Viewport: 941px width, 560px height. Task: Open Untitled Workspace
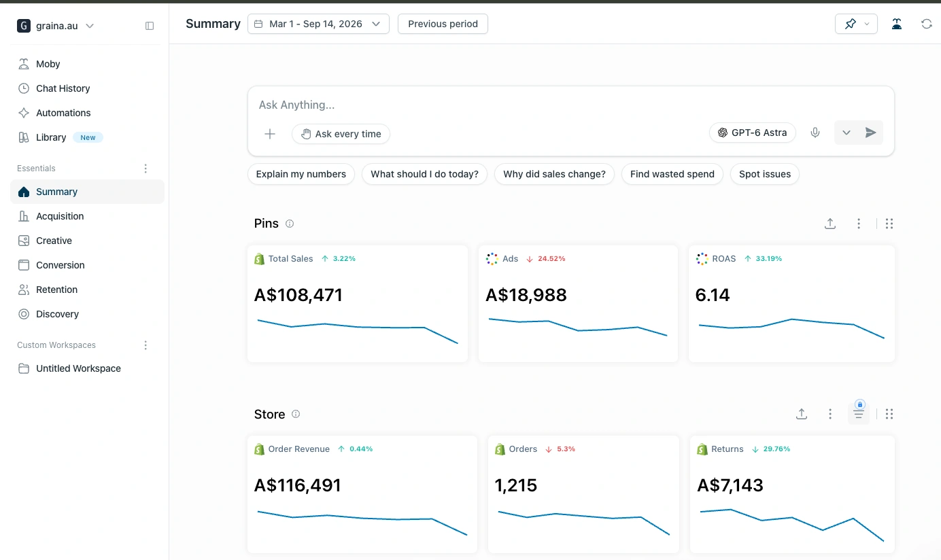click(87, 368)
